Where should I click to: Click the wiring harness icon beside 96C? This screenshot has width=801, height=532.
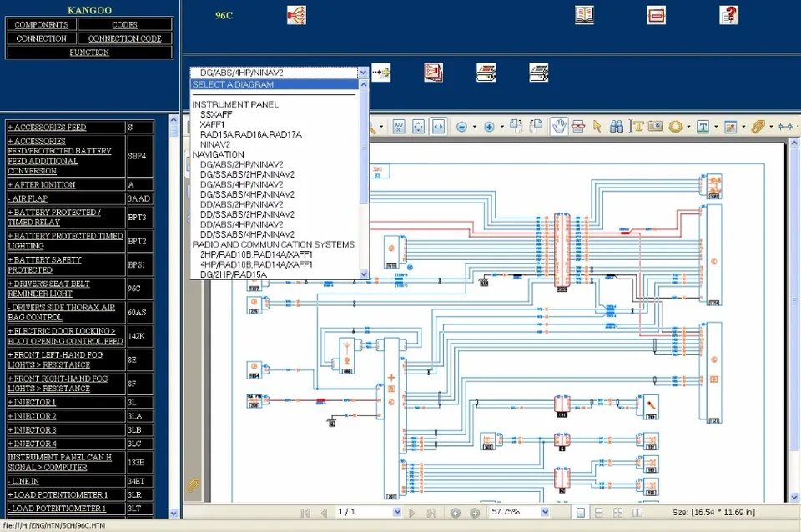coord(296,15)
